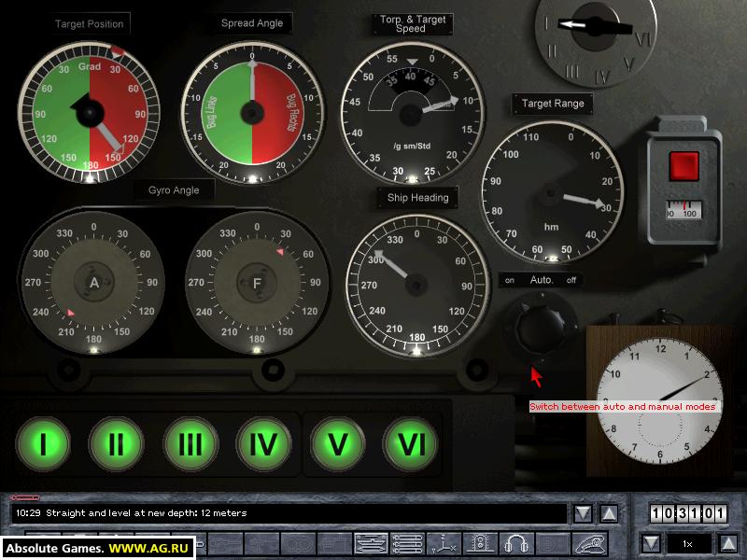The height and width of the screenshot is (560, 747).
Task: Toggle torpedo tube IV green button
Action: pyautogui.click(x=263, y=443)
